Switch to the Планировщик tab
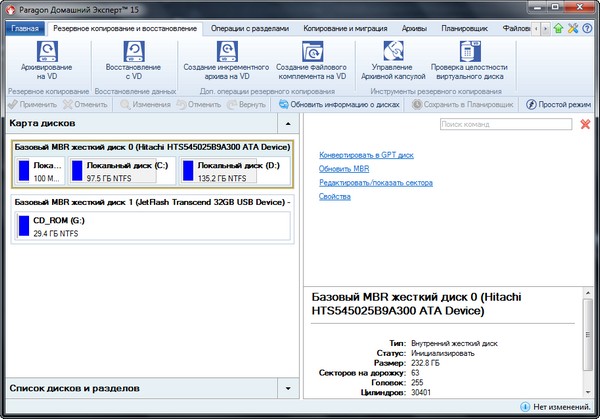 [x=464, y=29]
